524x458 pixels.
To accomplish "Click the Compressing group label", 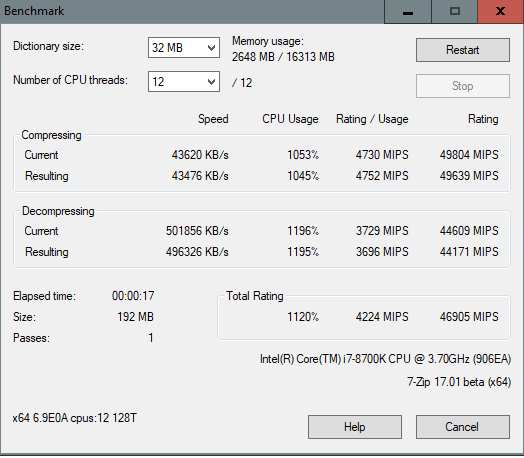I will tap(51, 135).
